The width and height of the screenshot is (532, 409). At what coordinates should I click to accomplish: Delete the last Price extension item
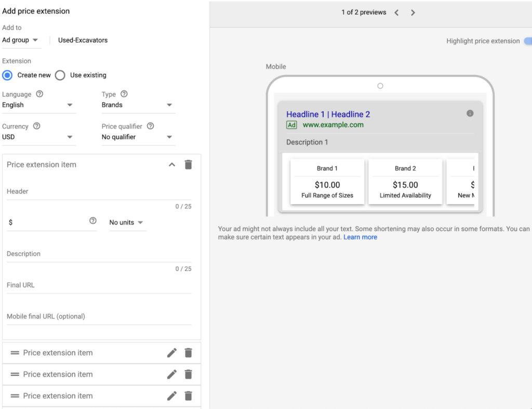tap(188, 396)
